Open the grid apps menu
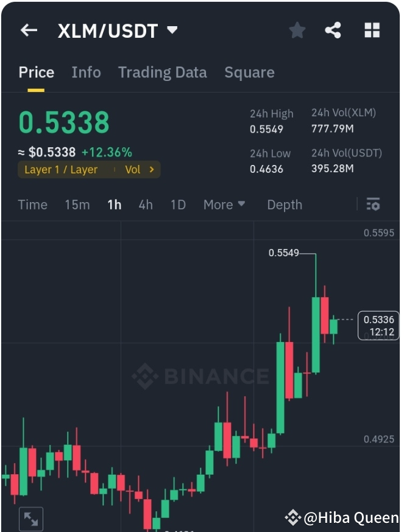 click(371, 29)
